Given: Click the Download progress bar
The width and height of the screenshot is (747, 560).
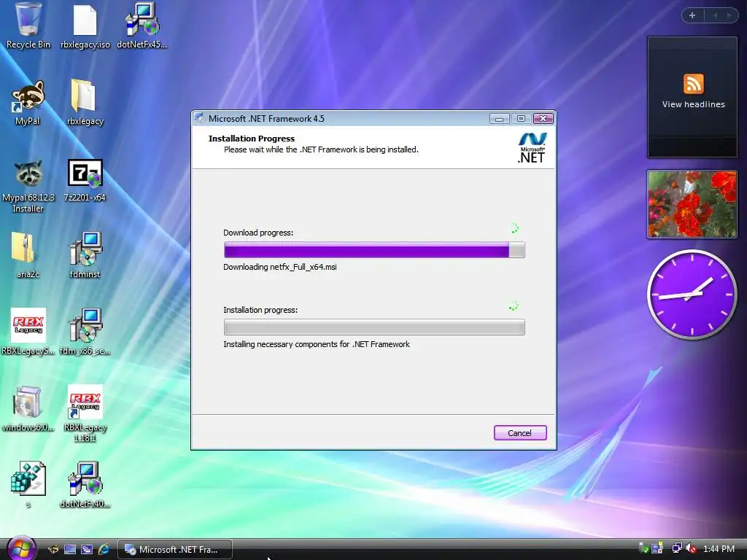Looking at the screenshot, I should coord(374,250).
